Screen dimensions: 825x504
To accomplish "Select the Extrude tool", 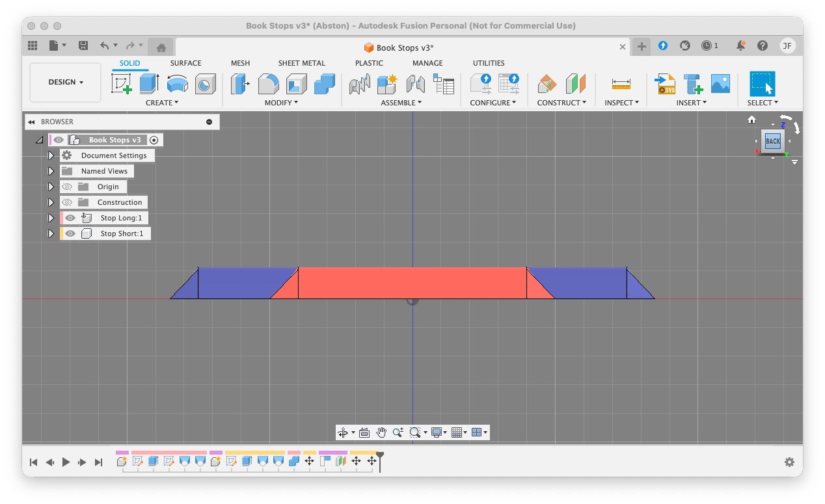I will (150, 84).
